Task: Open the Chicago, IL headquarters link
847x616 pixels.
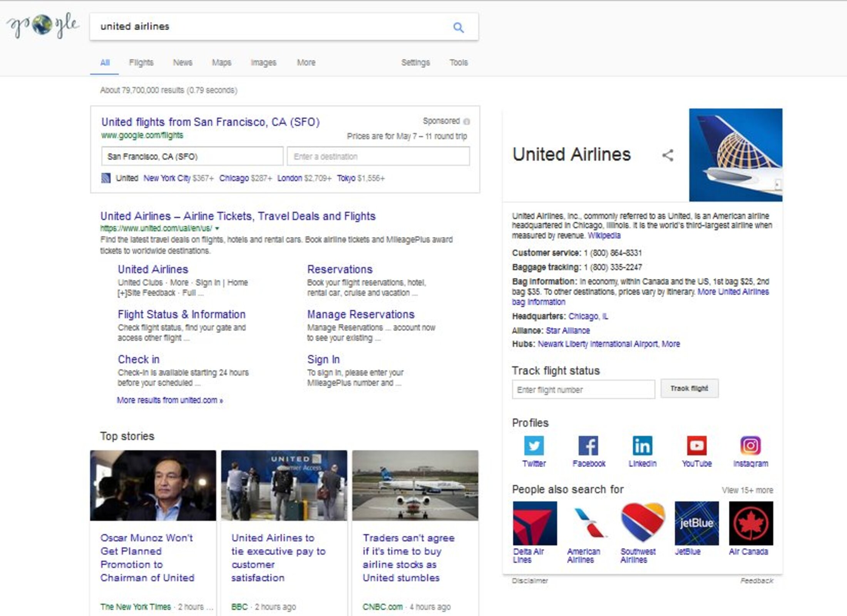Action: point(588,316)
